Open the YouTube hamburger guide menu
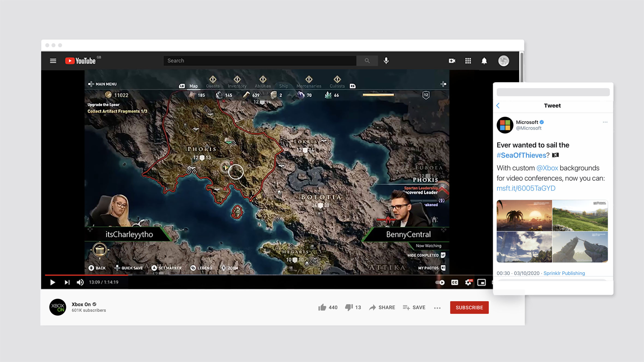Screen dimensions: 644x362 click(53, 61)
